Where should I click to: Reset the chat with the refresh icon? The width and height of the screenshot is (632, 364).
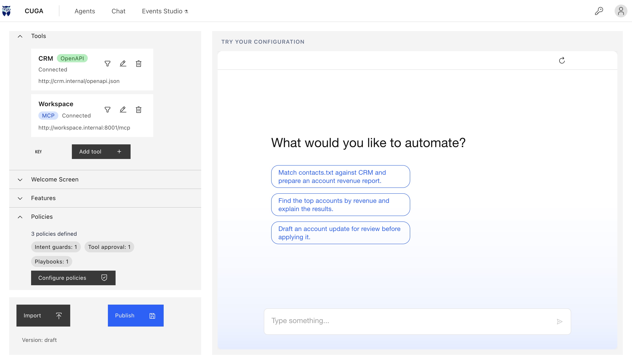[562, 60]
